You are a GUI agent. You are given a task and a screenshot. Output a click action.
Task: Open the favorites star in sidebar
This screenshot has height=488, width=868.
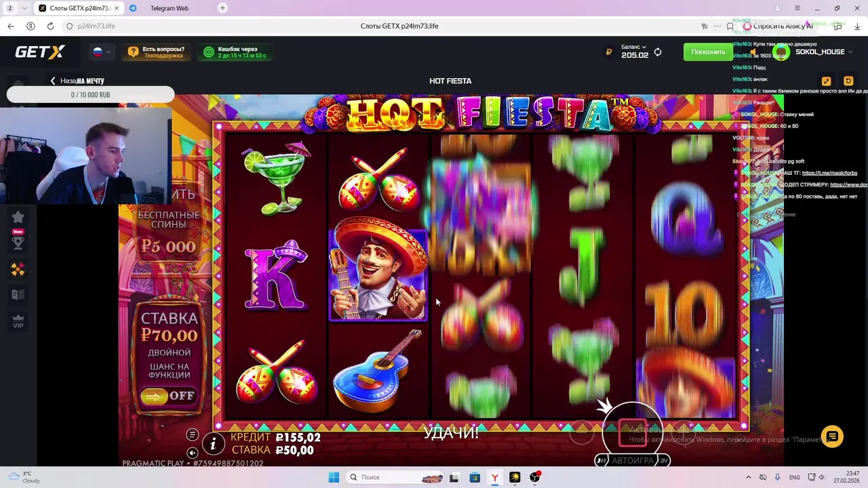[x=18, y=216]
